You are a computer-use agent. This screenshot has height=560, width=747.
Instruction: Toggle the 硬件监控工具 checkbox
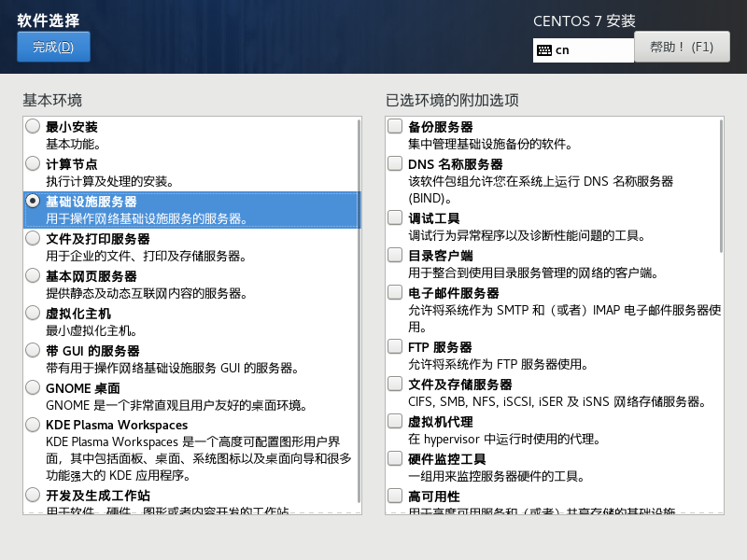pyautogui.click(x=396, y=458)
